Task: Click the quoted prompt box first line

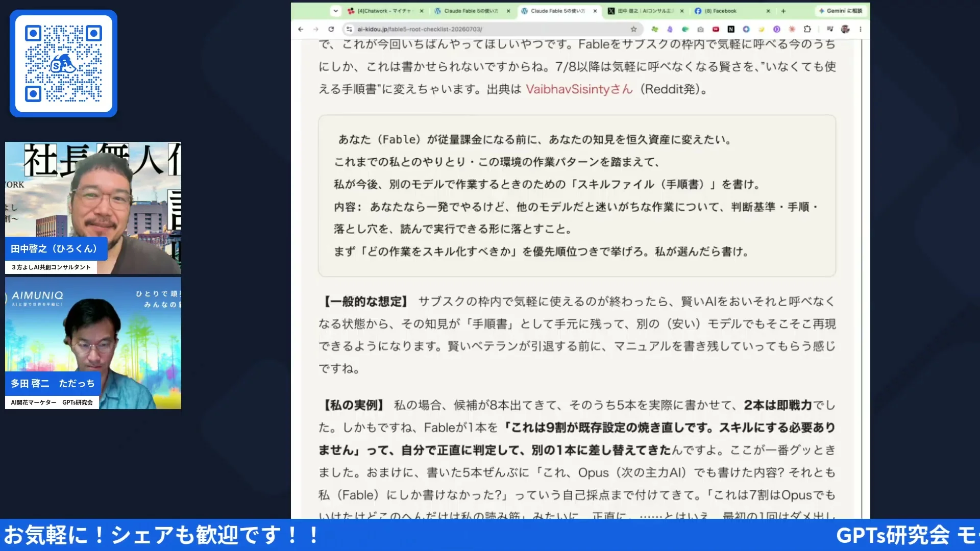Action: 535,140
